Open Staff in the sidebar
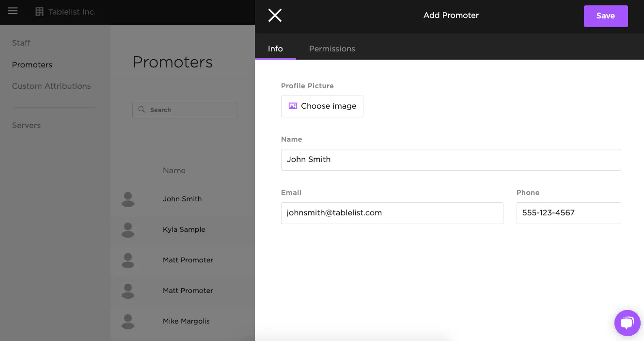 21,43
